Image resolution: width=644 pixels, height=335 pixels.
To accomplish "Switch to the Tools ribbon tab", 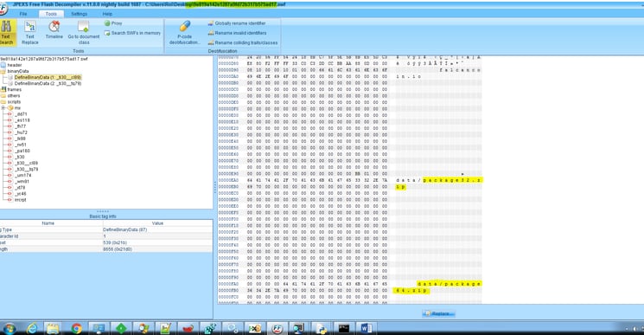I will pos(51,14).
